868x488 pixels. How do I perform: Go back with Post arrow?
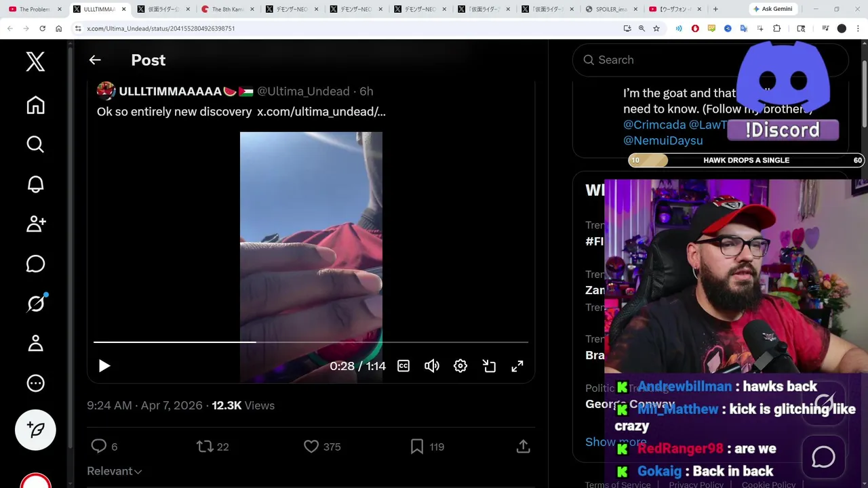pyautogui.click(x=95, y=60)
